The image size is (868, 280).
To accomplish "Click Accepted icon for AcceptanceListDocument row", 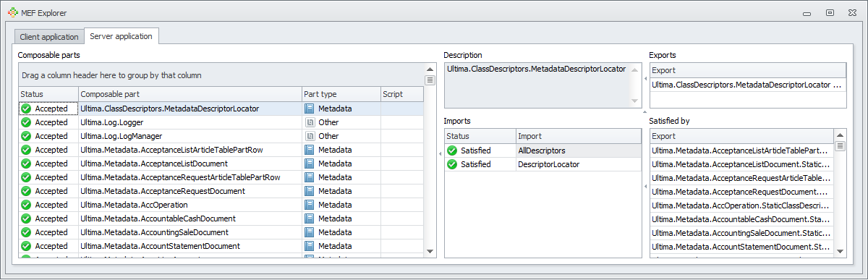I will [27, 164].
